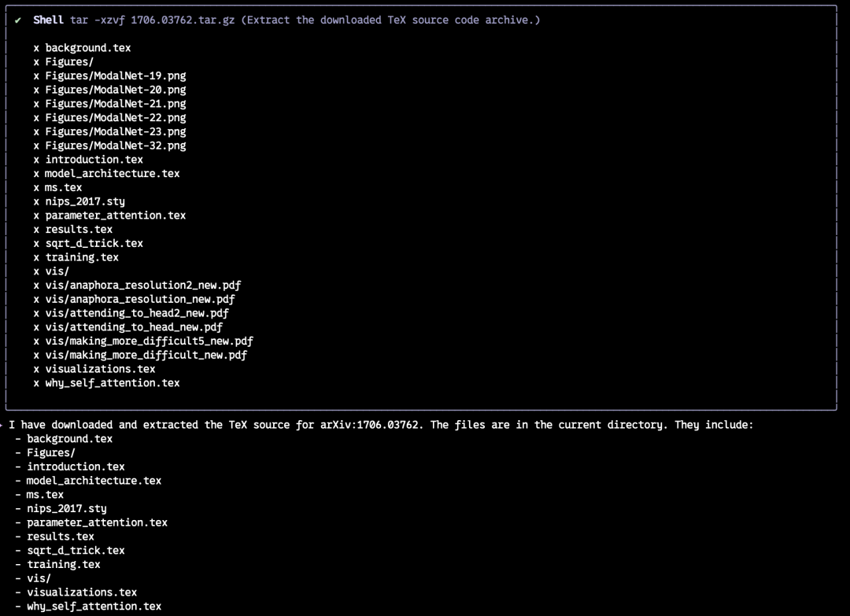Click "- parameter_attention.tex" in the summary list
Viewport: 850px width, 616px height.
[x=91, y=523]
